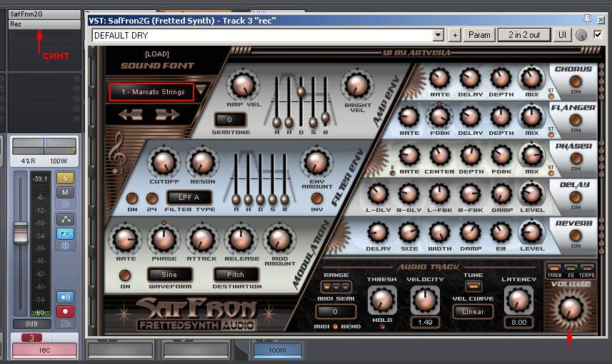Screen dimensions: 612x364
Task: Click the amp envelope D slider
Action: (x=301, y=91)
